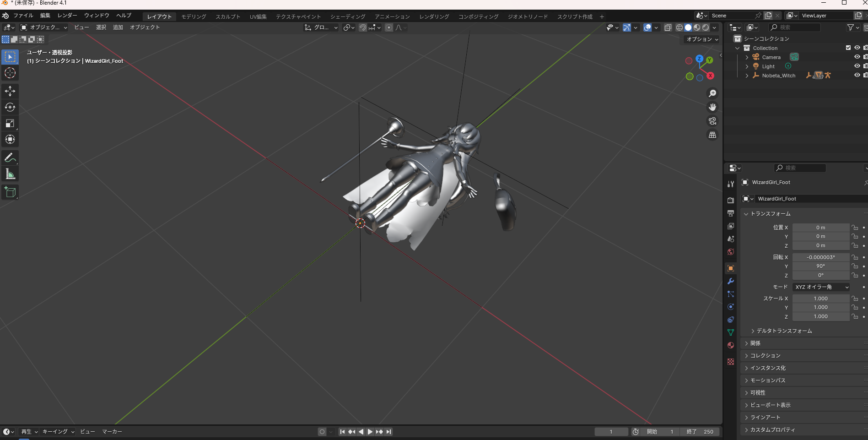Toggle snapping magnet
This screenshot has height=440, width=868.
tap(363, 27)
